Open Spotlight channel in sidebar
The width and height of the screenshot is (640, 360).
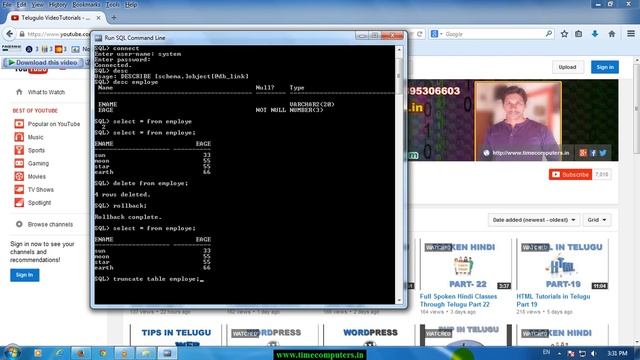click(x=40, y=202)
